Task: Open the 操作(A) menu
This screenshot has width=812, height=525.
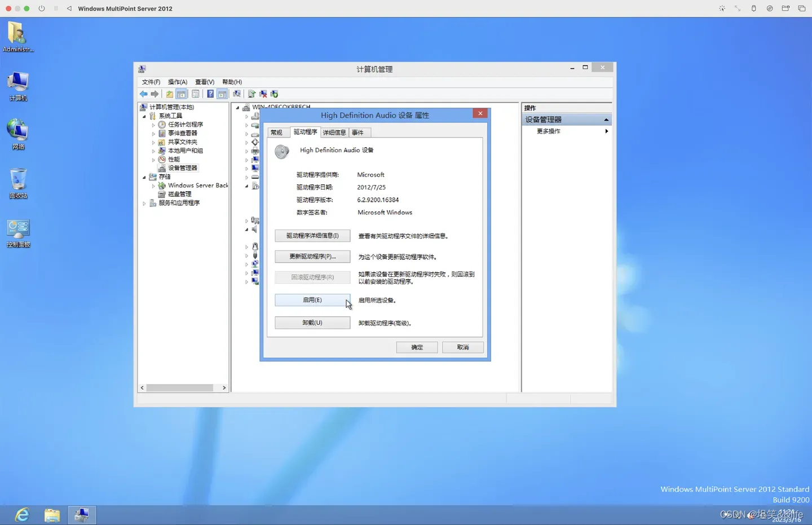Action: [178, 82]
